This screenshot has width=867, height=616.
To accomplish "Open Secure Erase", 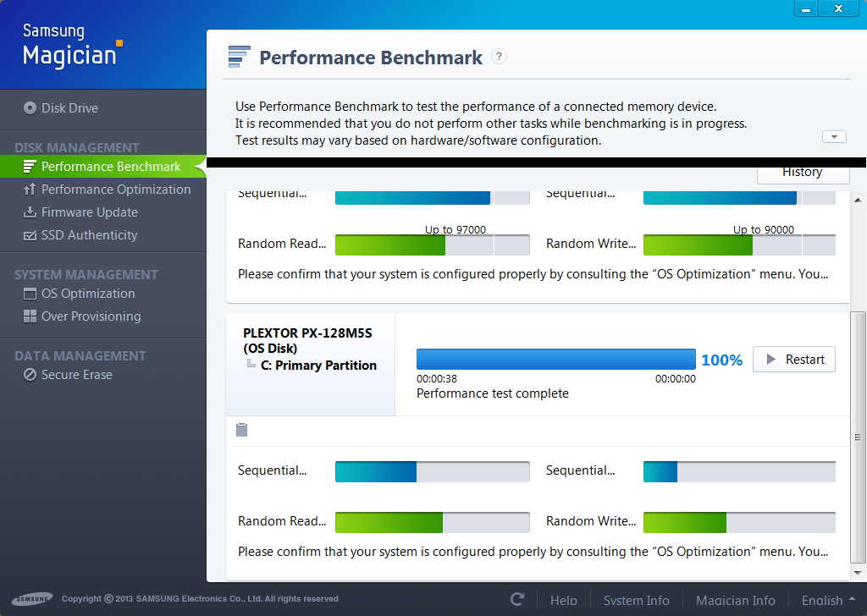I will [68, 375].
